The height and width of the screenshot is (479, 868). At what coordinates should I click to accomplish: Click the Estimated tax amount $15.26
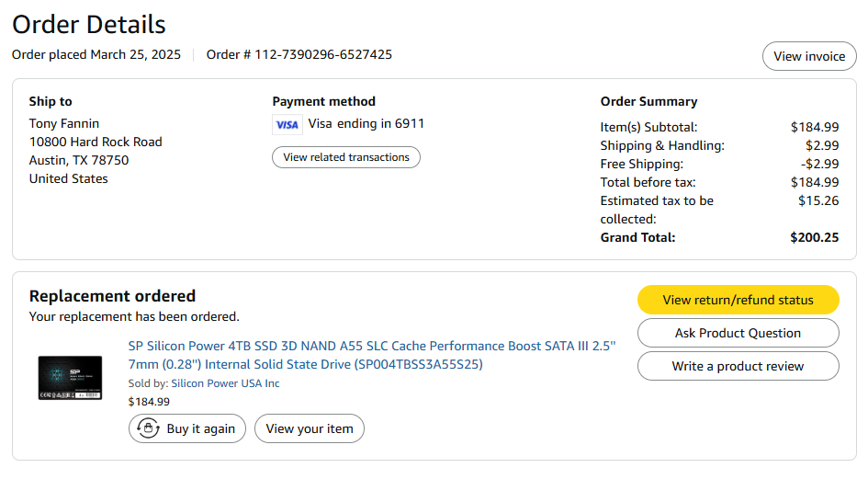point(817,200)
